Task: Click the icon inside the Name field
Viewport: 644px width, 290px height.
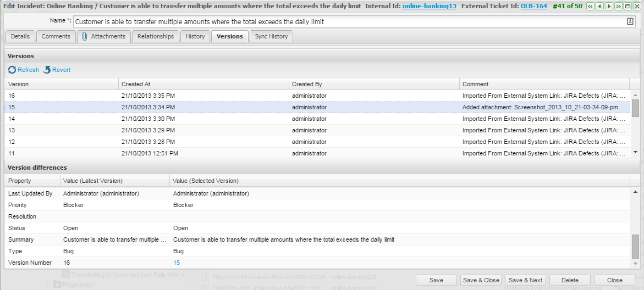Action: 630,21
